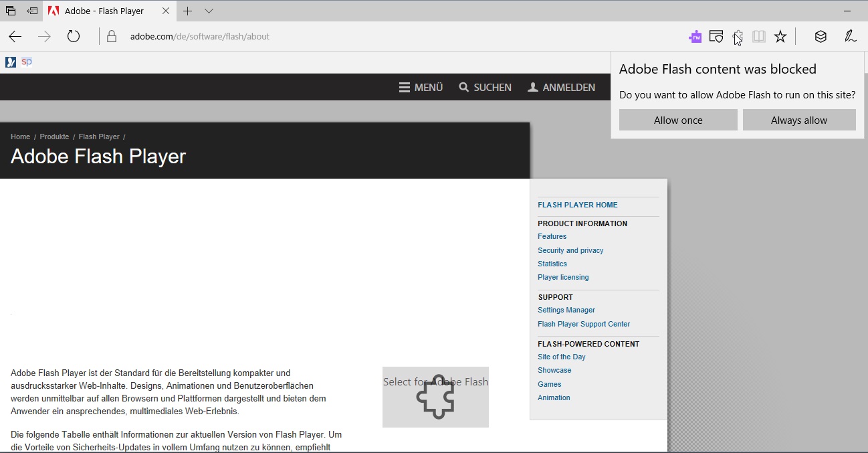
Task: Select the Adobe - Flash Player tab
Action: tap(110, 11)
